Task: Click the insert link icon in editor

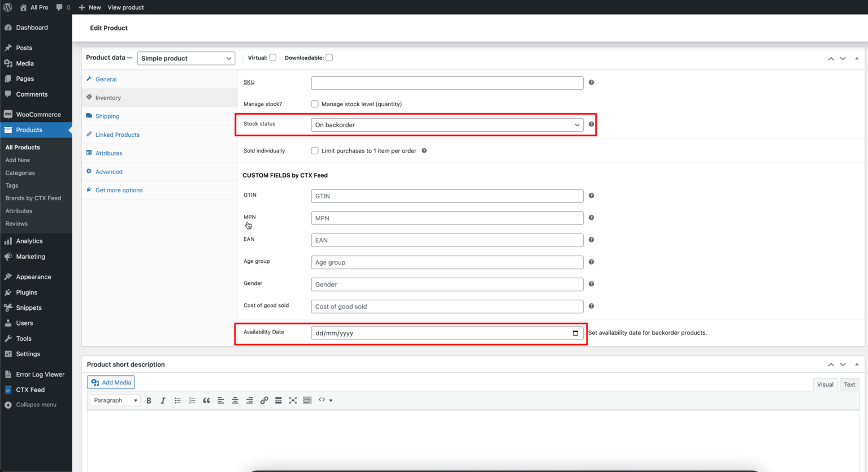Action: coord(264,400)
